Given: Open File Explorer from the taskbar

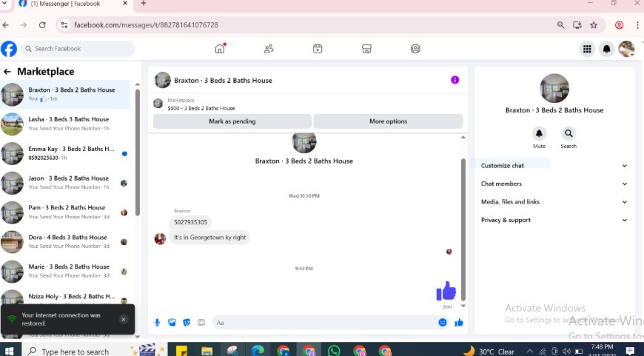Looking at the screenshot, I should (207, 351).
